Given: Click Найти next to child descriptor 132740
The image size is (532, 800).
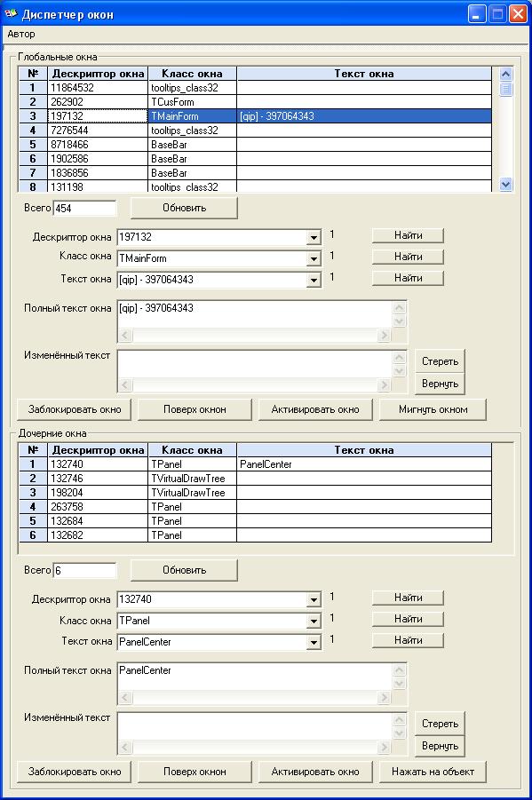Looking at the screenshot, I should [x=408, y=598].
